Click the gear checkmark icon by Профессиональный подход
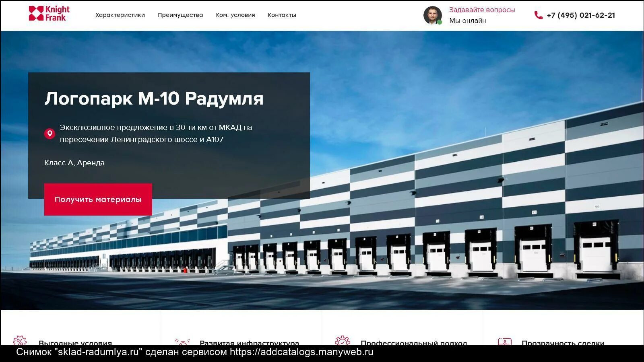 pos(343,341)
